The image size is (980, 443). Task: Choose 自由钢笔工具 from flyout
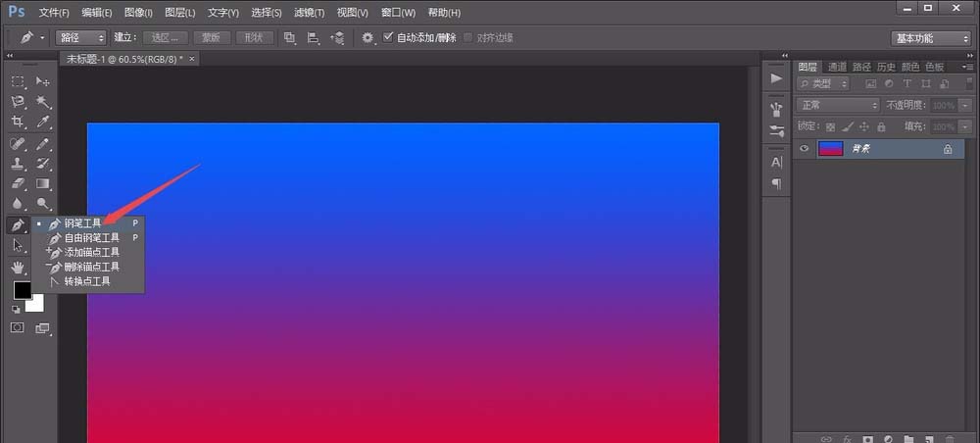point(87,237)
